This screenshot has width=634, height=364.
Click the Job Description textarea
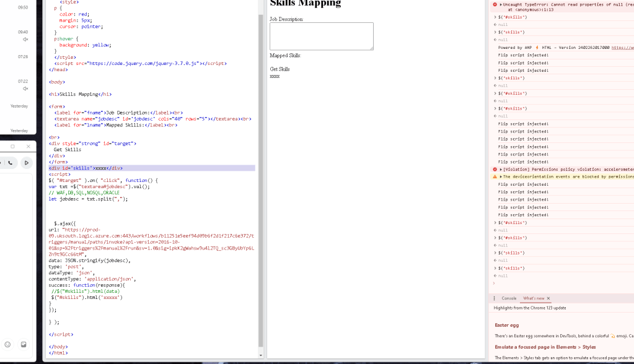click(322, 37)
